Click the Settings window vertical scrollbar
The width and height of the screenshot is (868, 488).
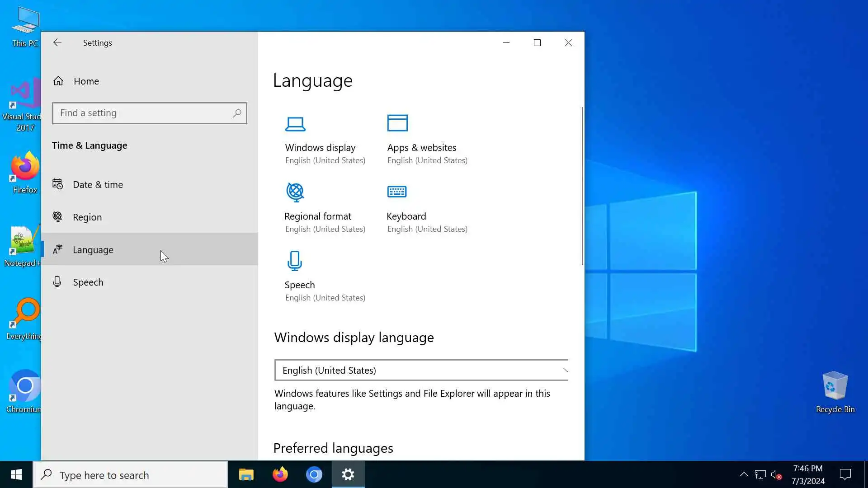pos(582,185)
